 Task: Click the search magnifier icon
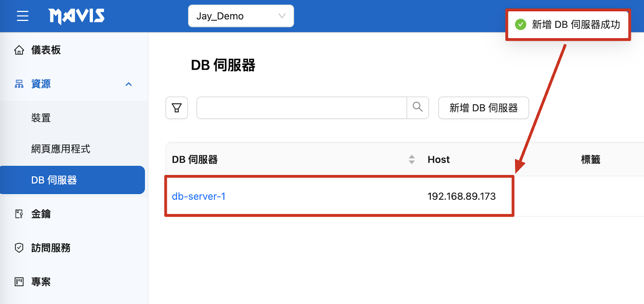coord(418,107)
